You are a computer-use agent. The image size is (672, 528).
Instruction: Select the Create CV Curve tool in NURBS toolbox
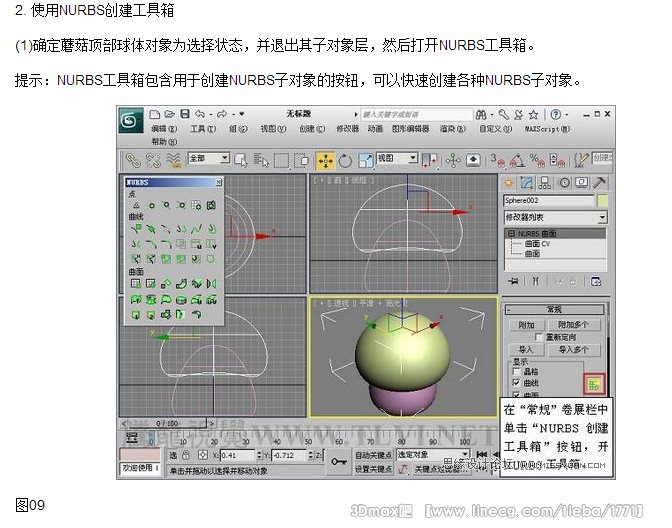(x=136, y=228)
